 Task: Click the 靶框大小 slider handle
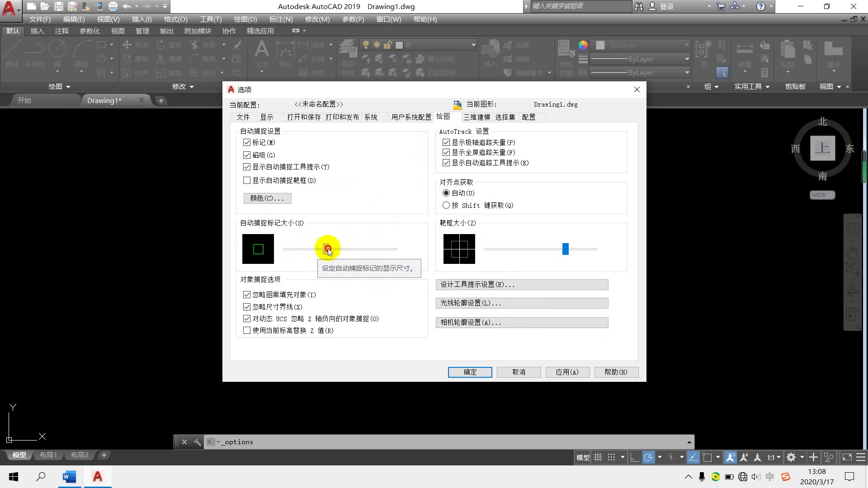point(565,249)
